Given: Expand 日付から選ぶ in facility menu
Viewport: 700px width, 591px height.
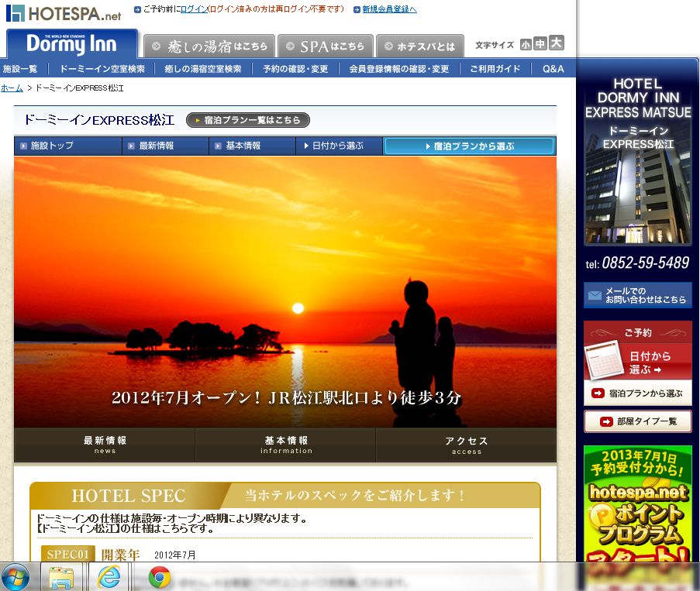Looking at the screenshot, I should (x=339, y=146).
